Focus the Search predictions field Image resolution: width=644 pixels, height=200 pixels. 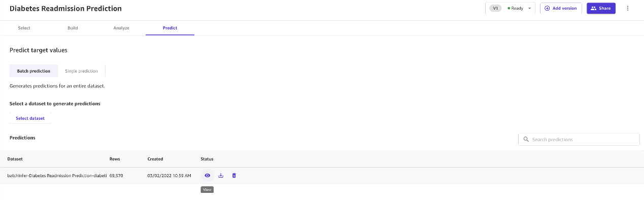pyautogui.click(x=579, y=140)
